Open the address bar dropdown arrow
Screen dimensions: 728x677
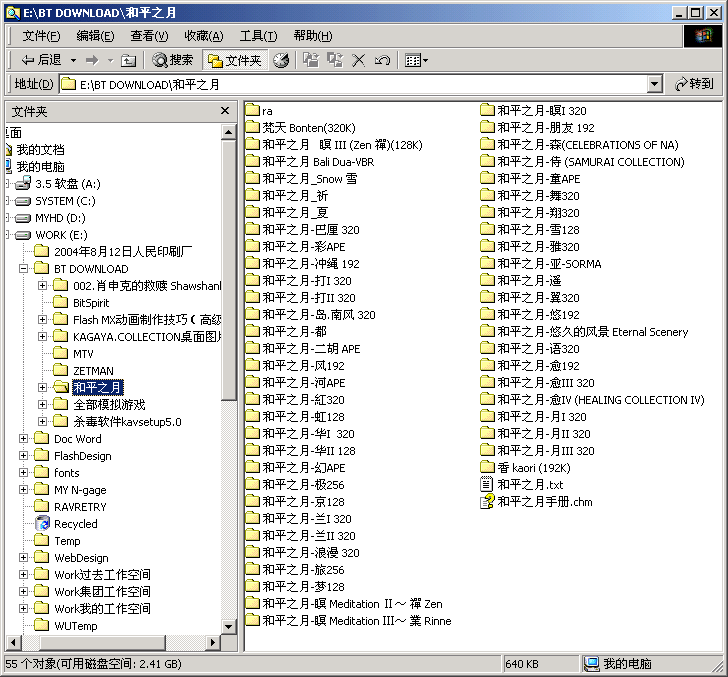point(654,84)
